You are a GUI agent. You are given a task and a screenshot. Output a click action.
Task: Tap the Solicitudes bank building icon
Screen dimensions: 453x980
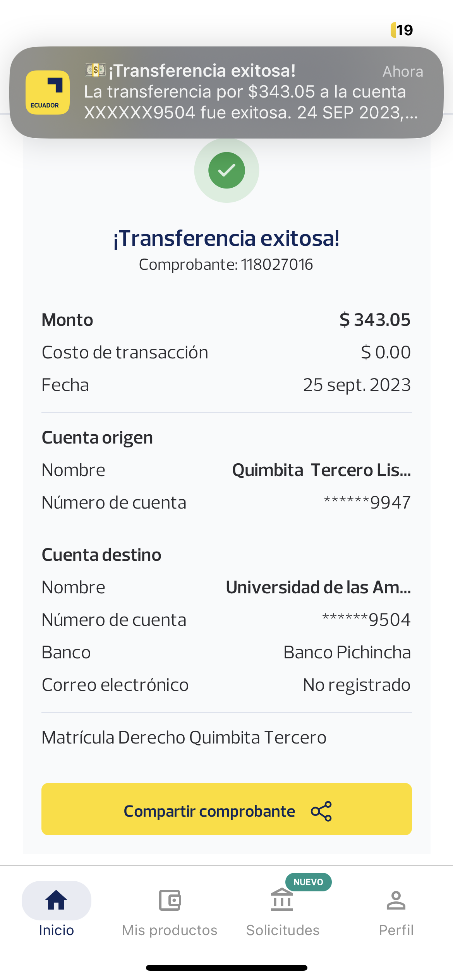coord(282,900)
